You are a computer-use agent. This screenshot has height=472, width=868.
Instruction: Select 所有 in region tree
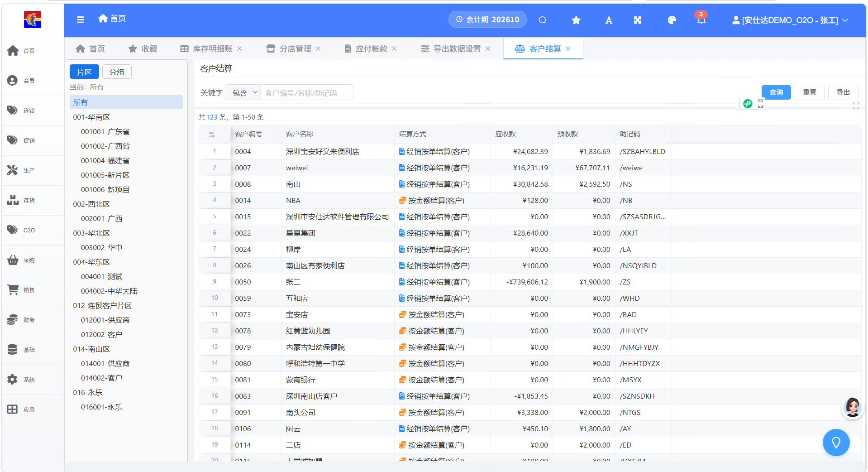point(126,102)
